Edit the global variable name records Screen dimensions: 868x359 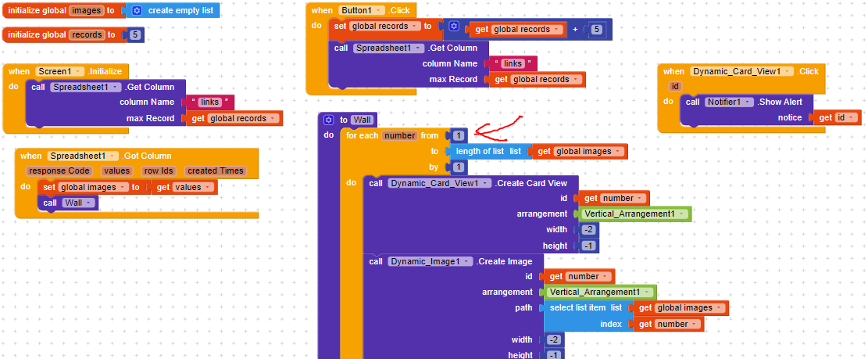(87, 35)
